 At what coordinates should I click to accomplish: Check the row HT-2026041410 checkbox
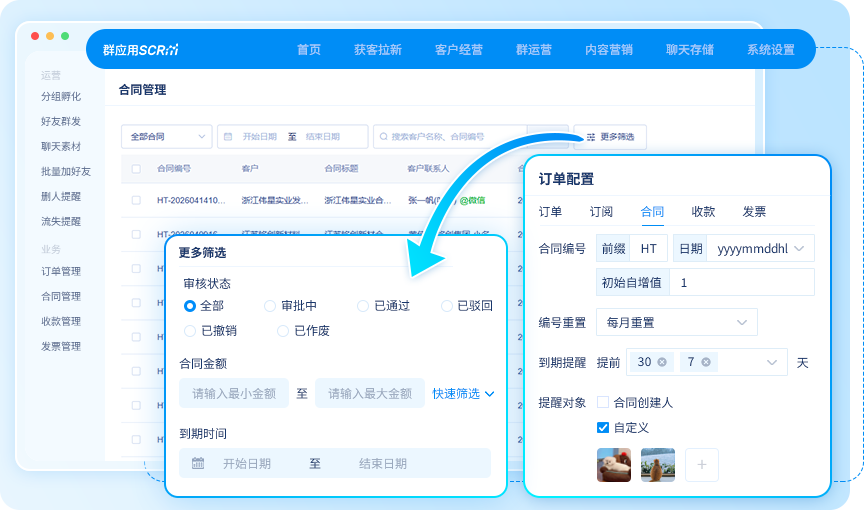[x=136, y=200]
